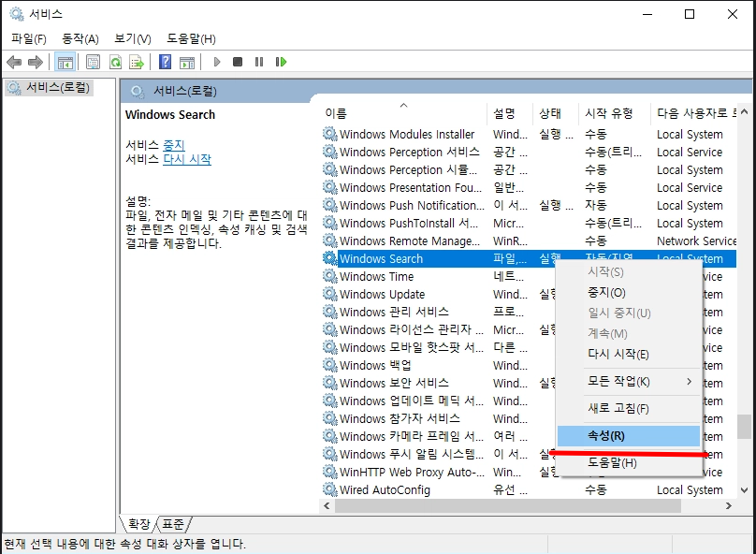Image resolution: width=756 pixels, height=554 pixels.
Task: Click the 다시 시작 service link
Action: (x=187, y=159)
